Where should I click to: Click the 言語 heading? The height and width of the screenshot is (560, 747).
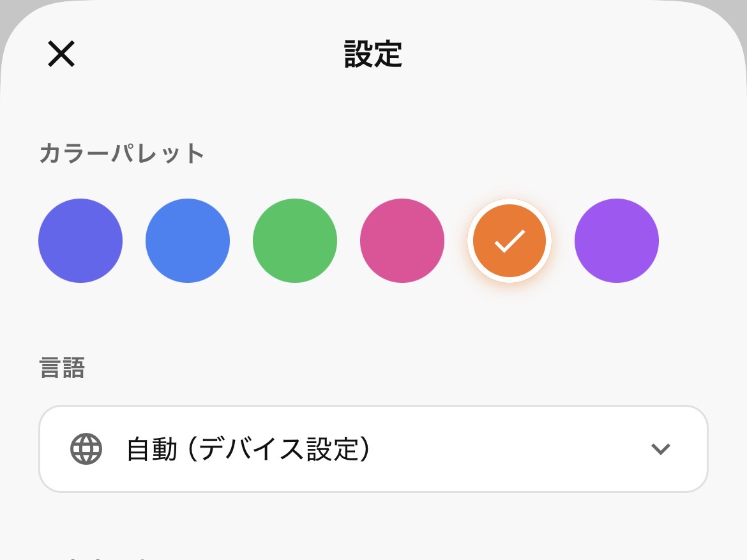point(61,368)
